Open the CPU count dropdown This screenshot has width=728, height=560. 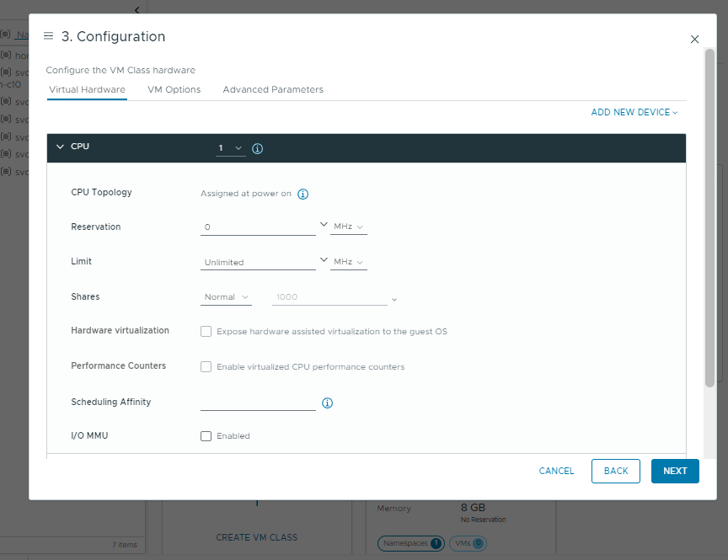(x=231, y=148)
